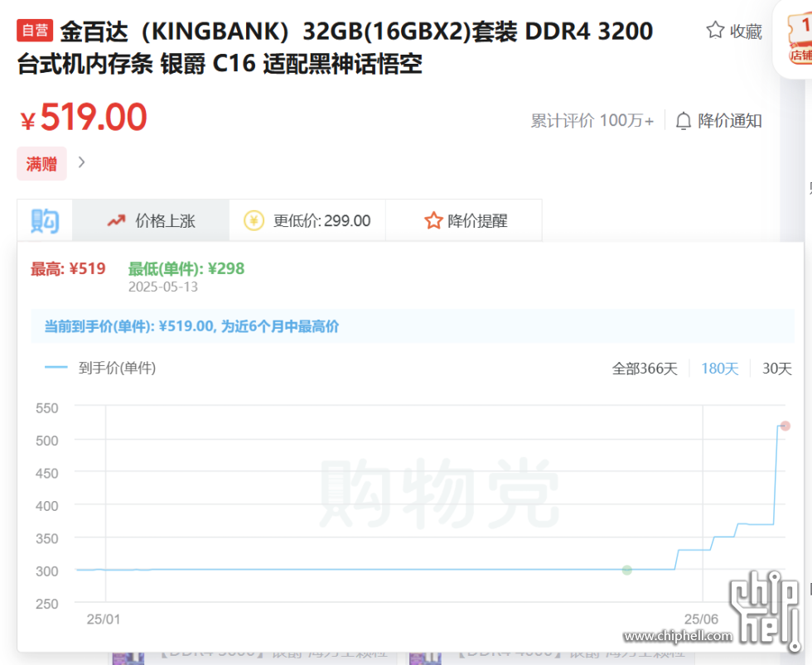Image resolution: width=812 pixels, height=665 pixels.
Task: Open the 降价提醒 tab
Action: 464,221
